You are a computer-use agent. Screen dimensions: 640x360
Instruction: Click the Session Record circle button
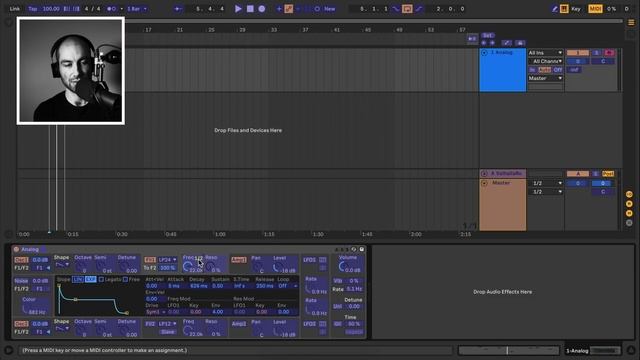[317, 9]
